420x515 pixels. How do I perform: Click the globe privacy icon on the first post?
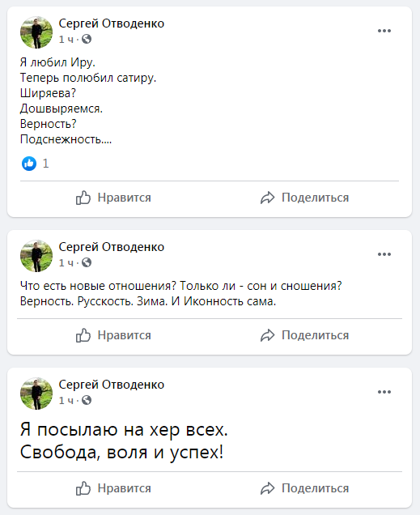87,39
